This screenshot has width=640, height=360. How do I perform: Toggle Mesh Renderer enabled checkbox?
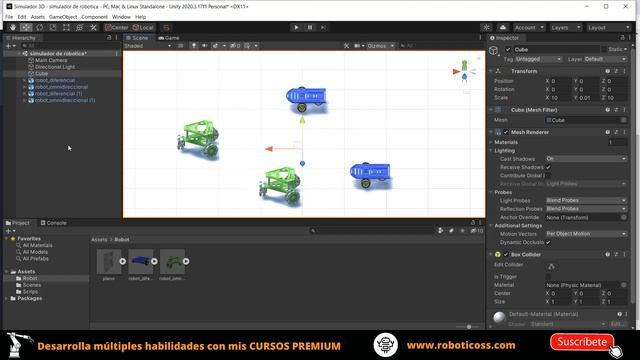coord(506,132)
